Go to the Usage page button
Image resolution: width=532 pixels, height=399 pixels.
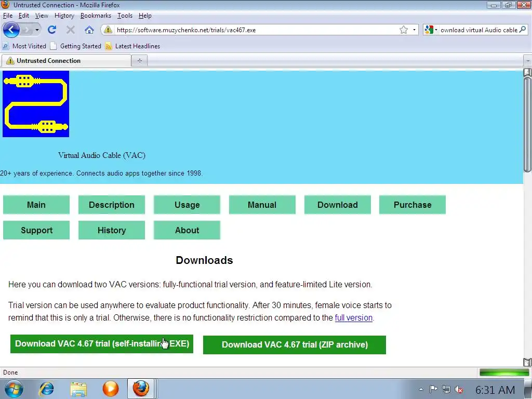(x=187, y=205)
